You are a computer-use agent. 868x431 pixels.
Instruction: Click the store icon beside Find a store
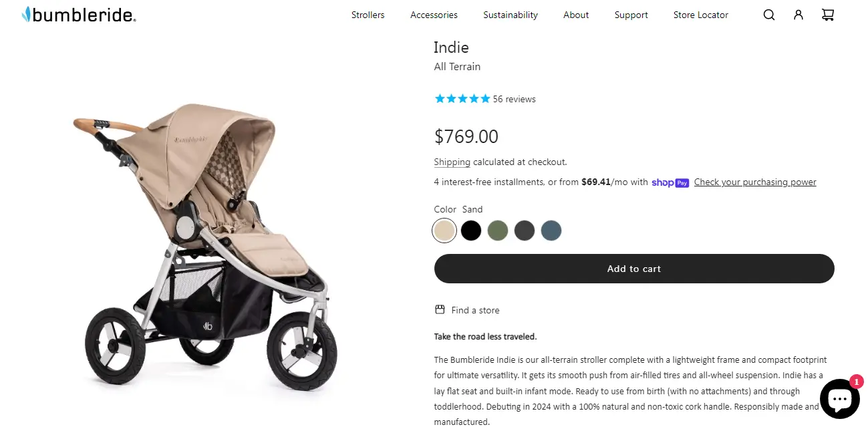tap(440, 310)
